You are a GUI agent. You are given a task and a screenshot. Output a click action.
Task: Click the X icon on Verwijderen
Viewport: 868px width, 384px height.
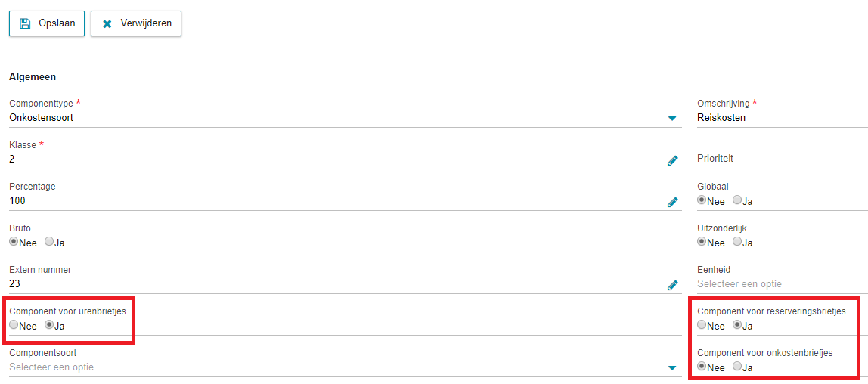click(x=107, y=24)
